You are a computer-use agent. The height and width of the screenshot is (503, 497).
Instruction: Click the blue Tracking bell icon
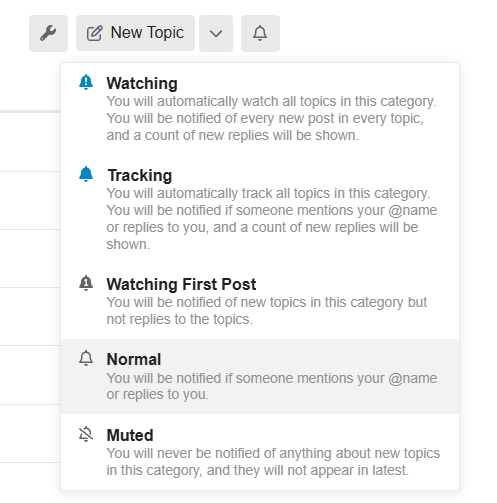pyautogui.click(x=86, y=174)
